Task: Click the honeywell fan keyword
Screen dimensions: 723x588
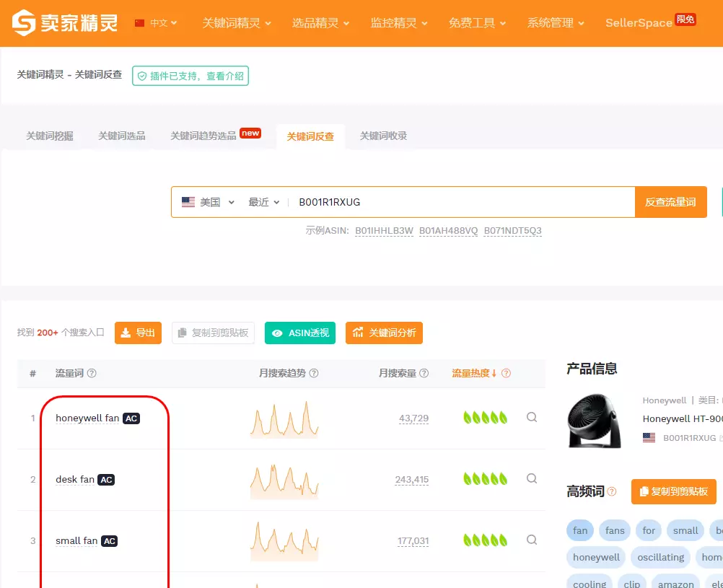Action: [87, 418]
